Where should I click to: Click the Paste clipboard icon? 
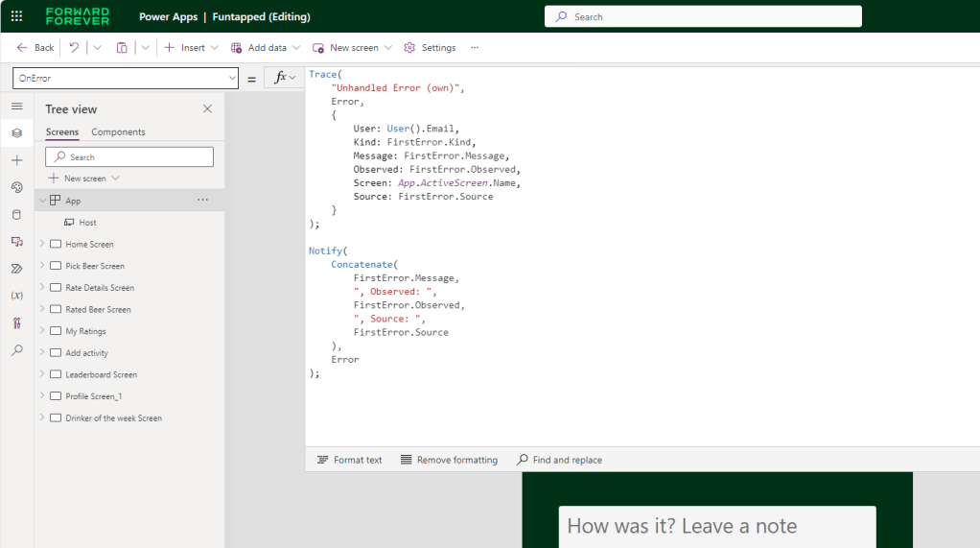(x=122, y=47)
